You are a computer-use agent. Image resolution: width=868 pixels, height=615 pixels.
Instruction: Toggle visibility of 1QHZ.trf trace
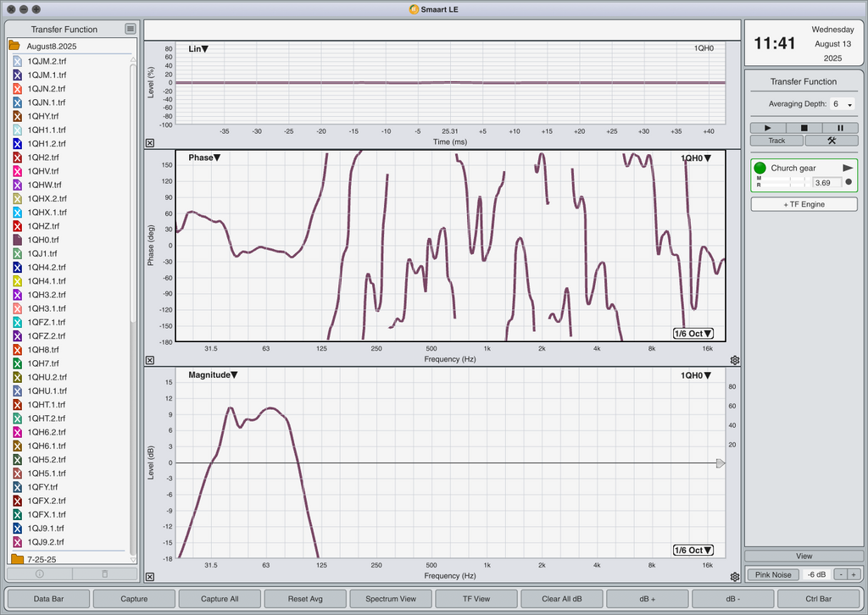[x=17, y=226]
